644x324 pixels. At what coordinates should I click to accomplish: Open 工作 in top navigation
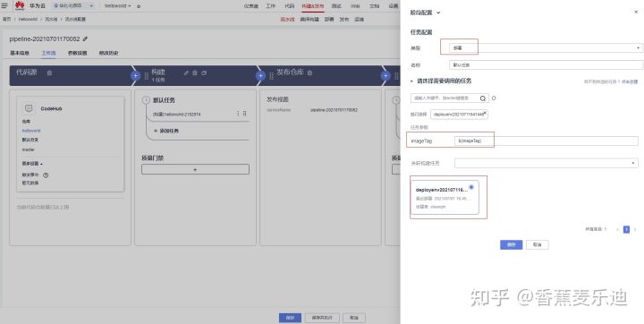pyautogui.click(x=271, y=6)
